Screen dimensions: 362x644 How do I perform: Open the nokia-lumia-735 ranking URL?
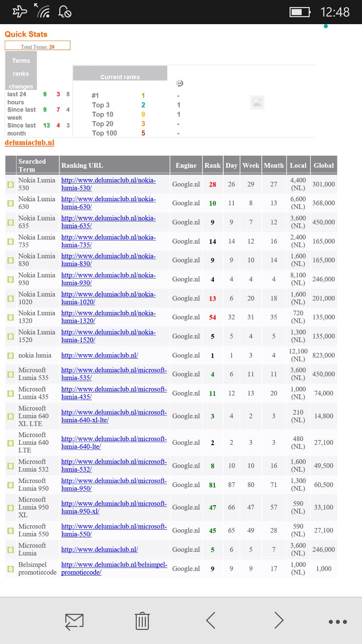(x=108, y=241)
